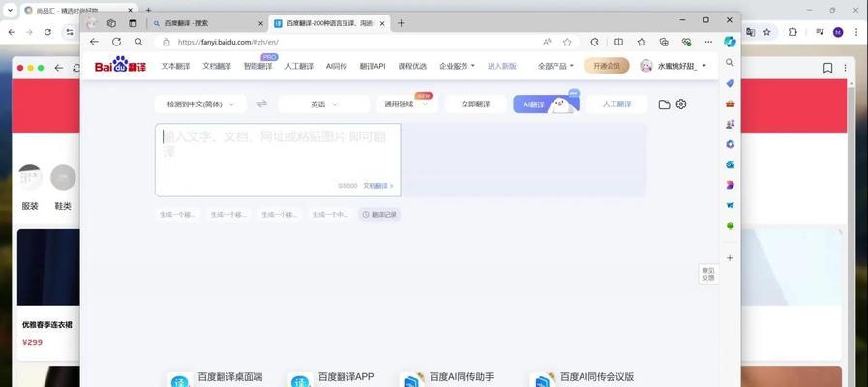Click Edge back arrow button
Viewport: 868px width, 387px height.
click(x=94, y=42)
